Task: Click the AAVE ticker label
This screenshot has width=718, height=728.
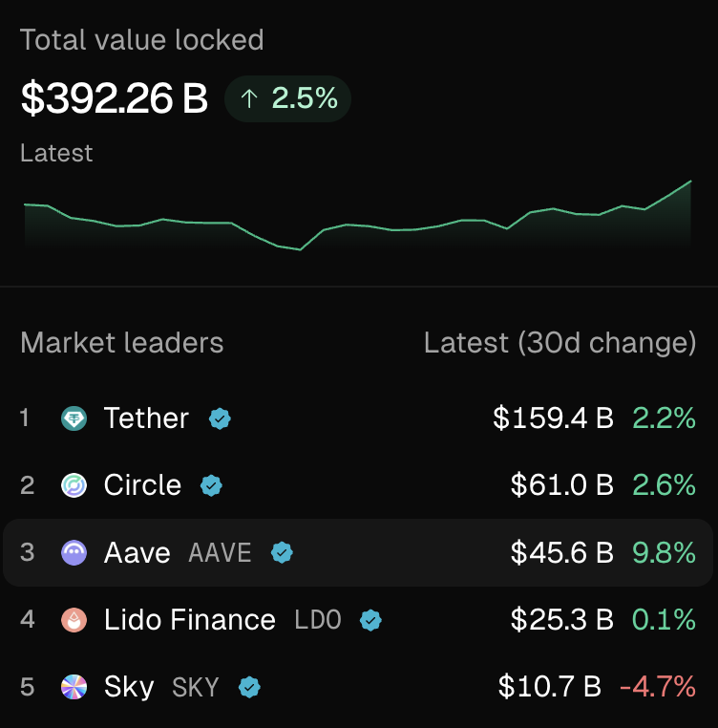Action: [x=220, y=553]
